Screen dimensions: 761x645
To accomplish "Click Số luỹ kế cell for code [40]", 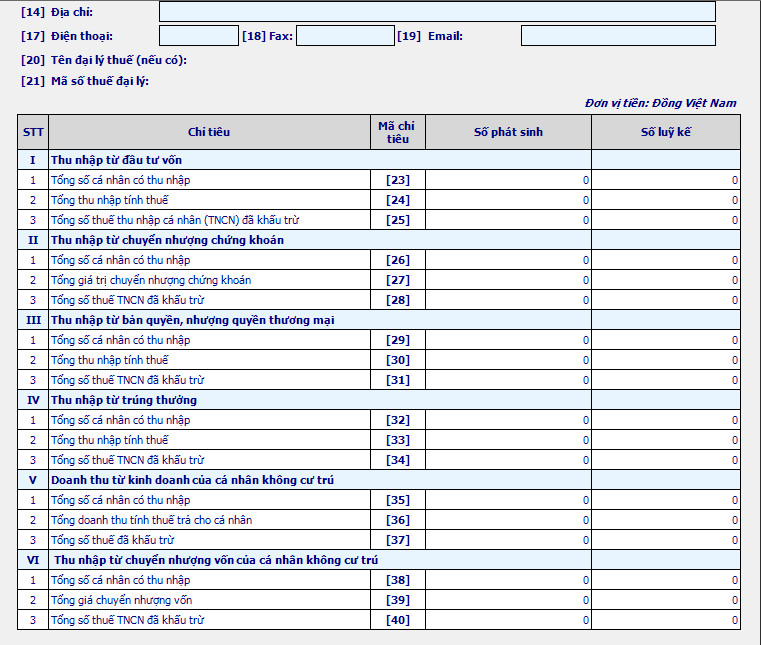I will pos(666,620).
